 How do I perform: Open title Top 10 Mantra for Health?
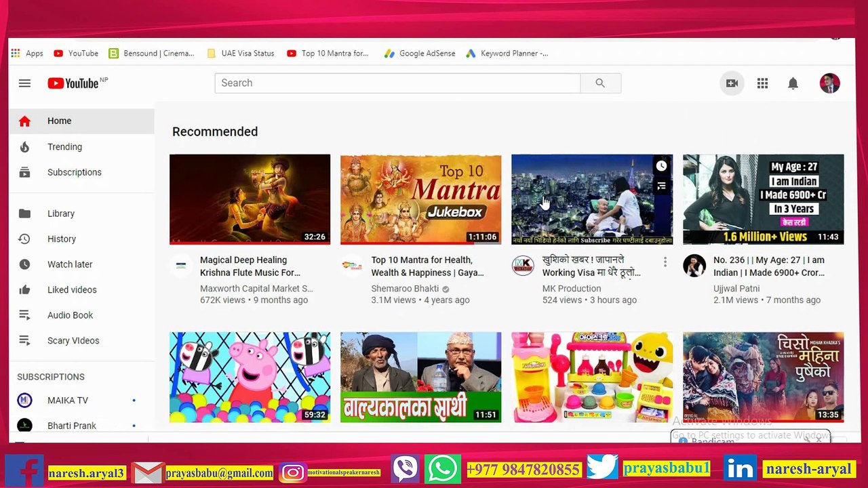427,266
